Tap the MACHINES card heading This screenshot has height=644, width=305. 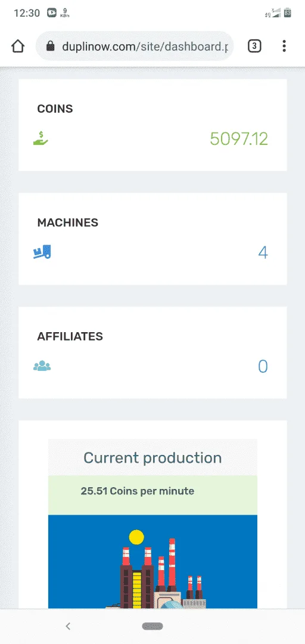(68, 222)
